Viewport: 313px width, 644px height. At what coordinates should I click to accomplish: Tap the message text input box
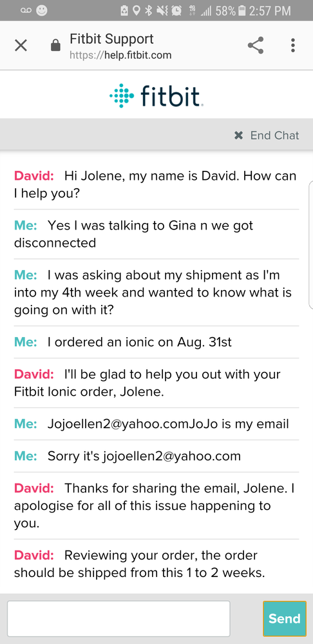pyautogui.click(x=119, y=618)
